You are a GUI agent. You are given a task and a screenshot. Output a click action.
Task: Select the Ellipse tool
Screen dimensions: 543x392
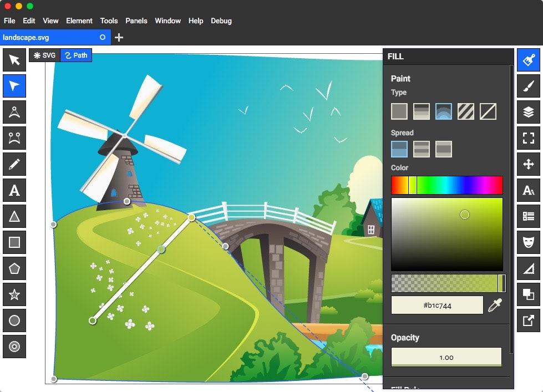(x=14, y=320)
